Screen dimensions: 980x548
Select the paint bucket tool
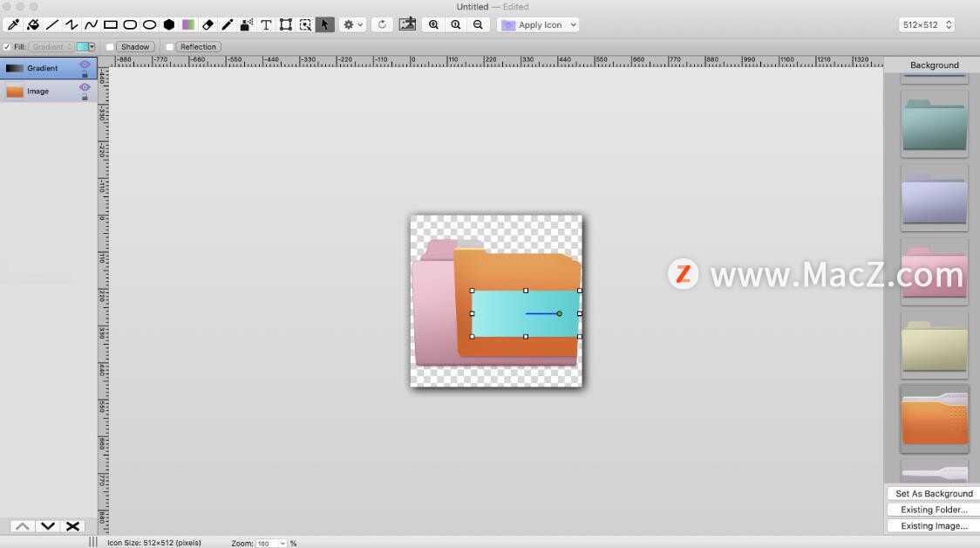click(x=33, y=25)
